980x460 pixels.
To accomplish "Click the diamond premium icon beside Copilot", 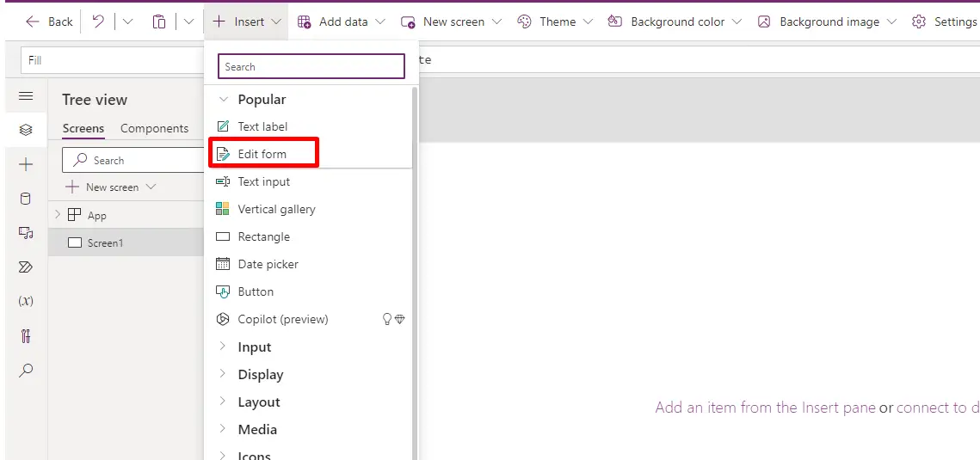I will coord(400,320).
